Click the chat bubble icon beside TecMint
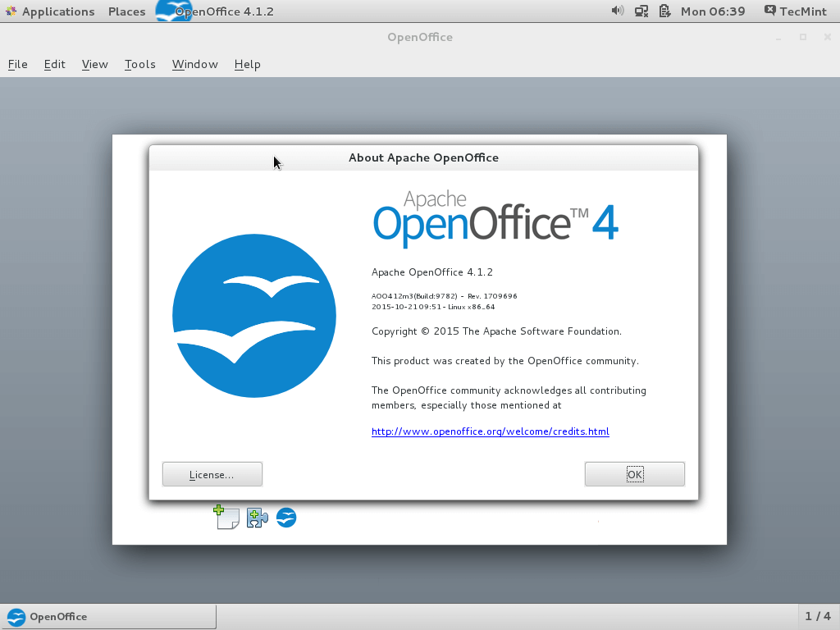This screenshot has height=630, width=840. pos(769,11)
